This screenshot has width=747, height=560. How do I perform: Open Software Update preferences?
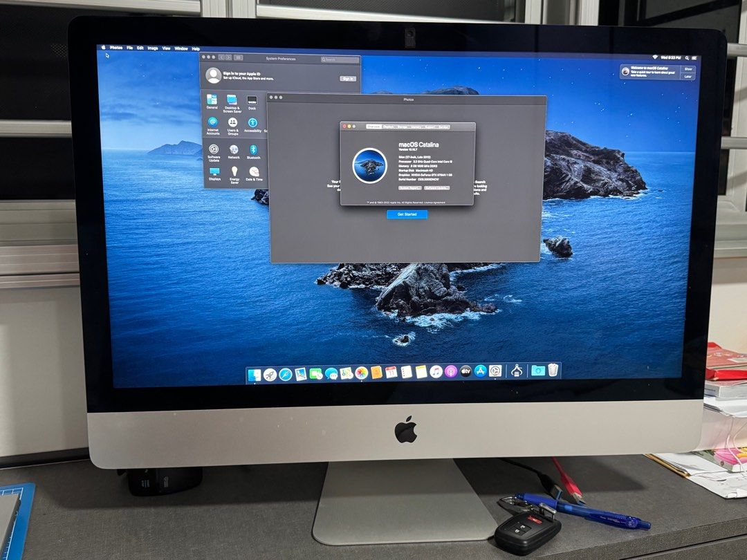pyautogui.click(x=214, y=150)
